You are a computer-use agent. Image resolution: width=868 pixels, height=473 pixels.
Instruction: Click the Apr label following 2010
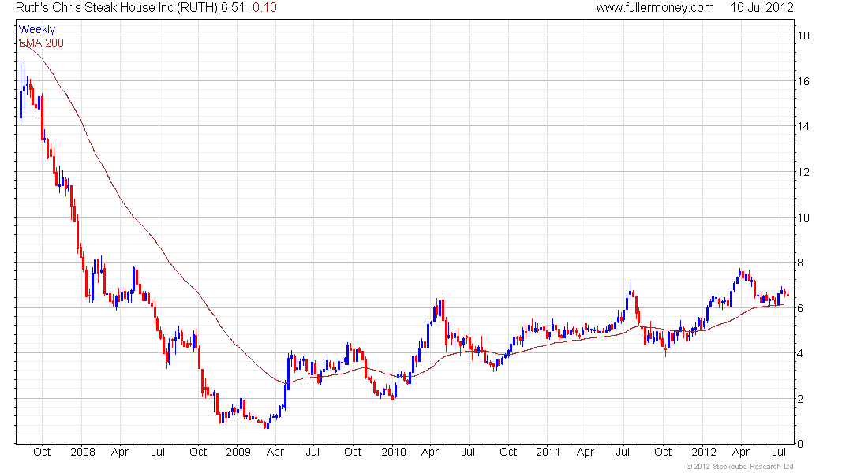(x=429, y=452)
